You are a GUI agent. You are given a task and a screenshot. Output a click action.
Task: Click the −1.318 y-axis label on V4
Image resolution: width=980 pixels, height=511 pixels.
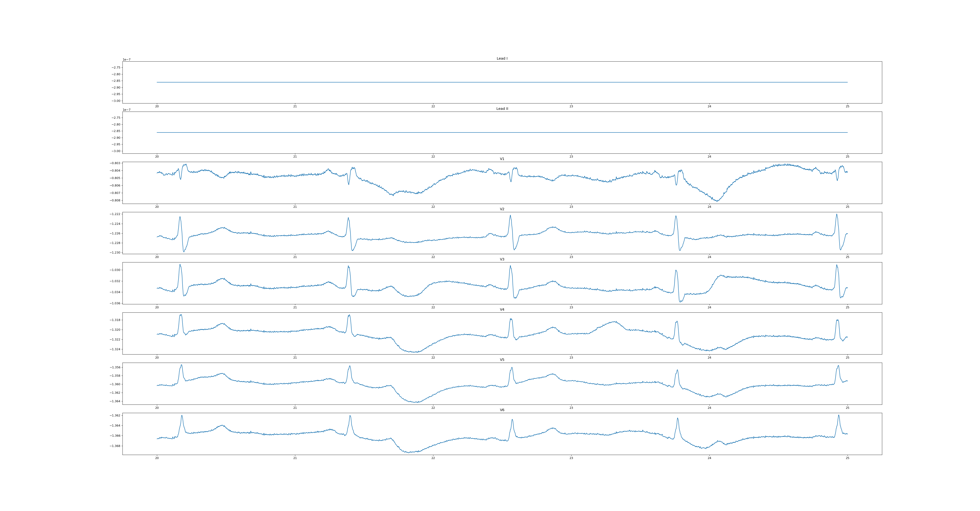click(x=115, y=320)
